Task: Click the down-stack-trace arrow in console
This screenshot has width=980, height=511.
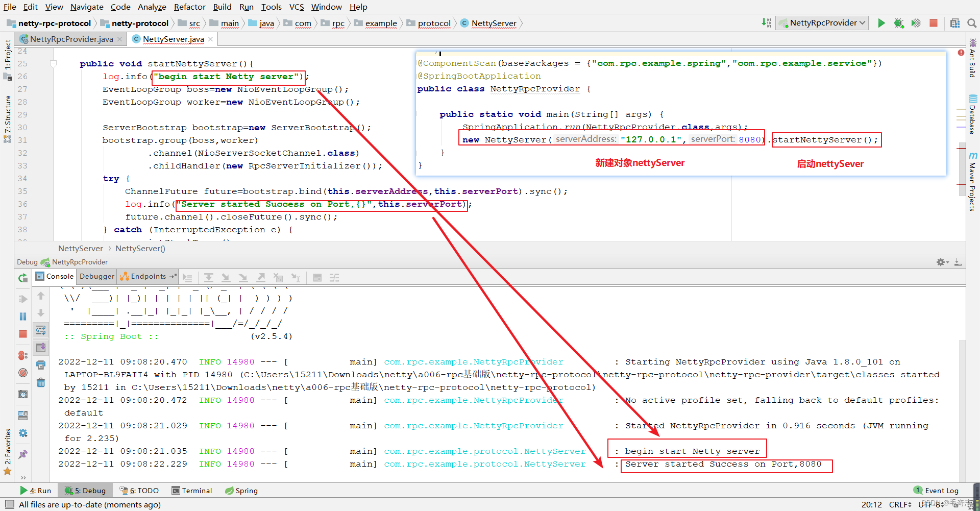Action: [41, 313]
